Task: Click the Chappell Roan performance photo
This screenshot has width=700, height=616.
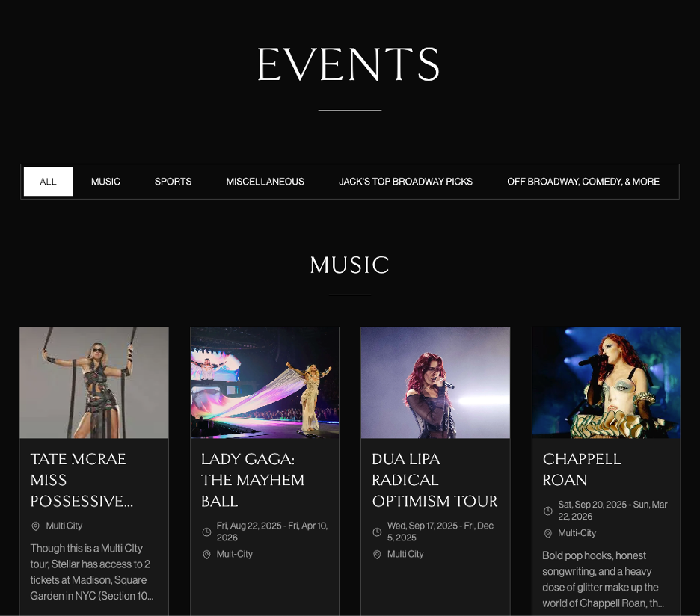Action: tap(607, 383)
